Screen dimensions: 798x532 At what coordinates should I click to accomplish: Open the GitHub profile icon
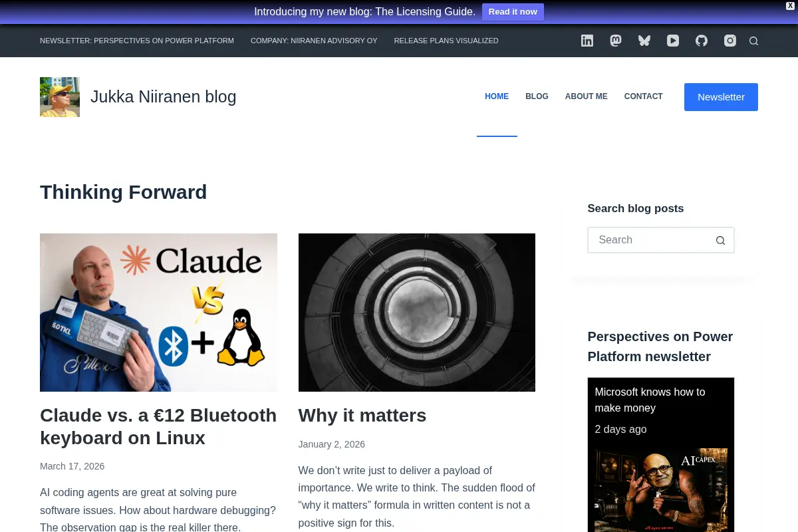(x=702, y=41)
